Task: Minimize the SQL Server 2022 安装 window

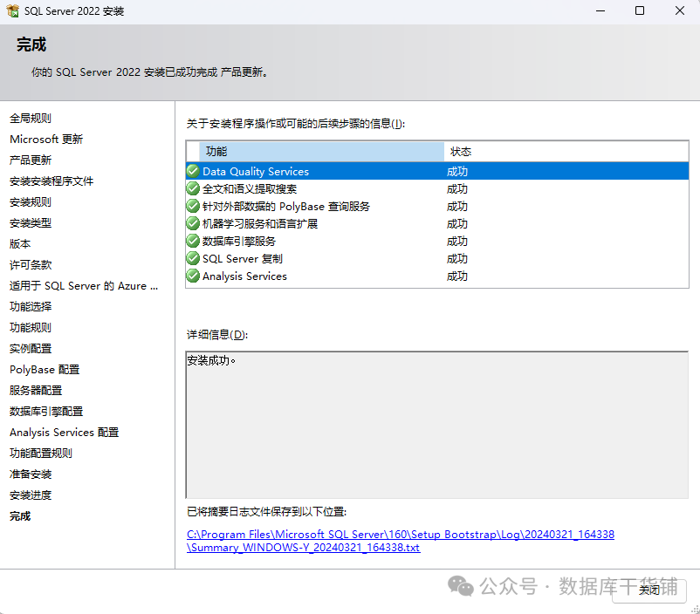Action: coord(600,10)
